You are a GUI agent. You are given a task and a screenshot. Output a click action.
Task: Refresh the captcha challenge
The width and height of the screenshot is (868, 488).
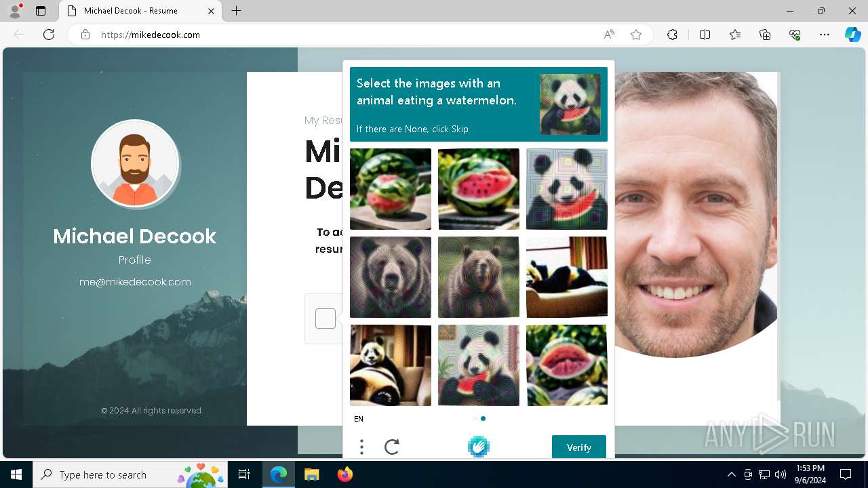[392, 447]
